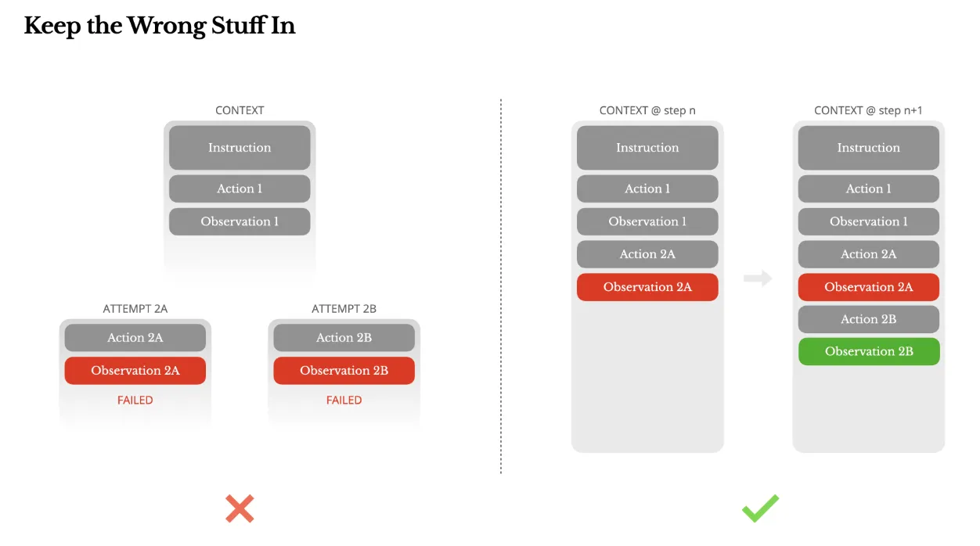The height and width of the screenshot is (546, 980).
Task: Click Action 2B block in step n+1 column
Action: pyautogui.click(x=869, y=319)
